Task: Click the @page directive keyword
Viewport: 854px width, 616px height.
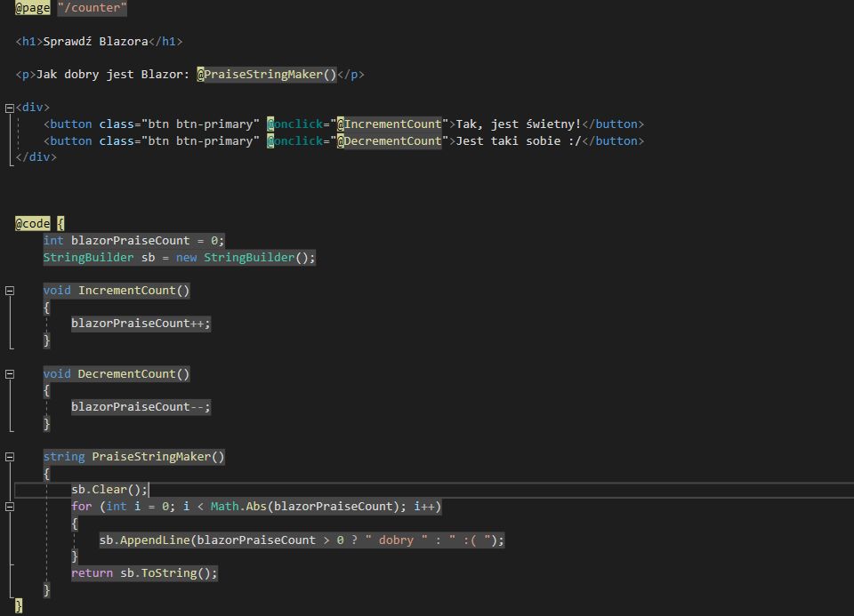Action: click(33, 8)
